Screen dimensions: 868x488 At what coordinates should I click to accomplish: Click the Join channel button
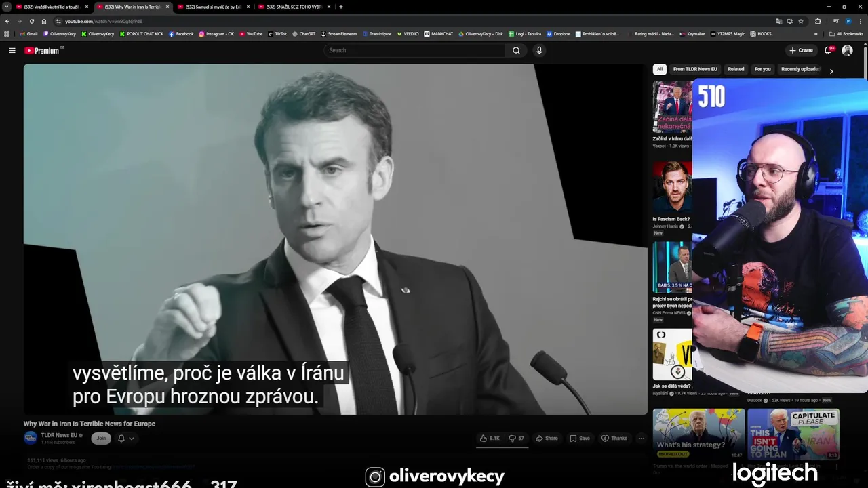tap(101, 438)
